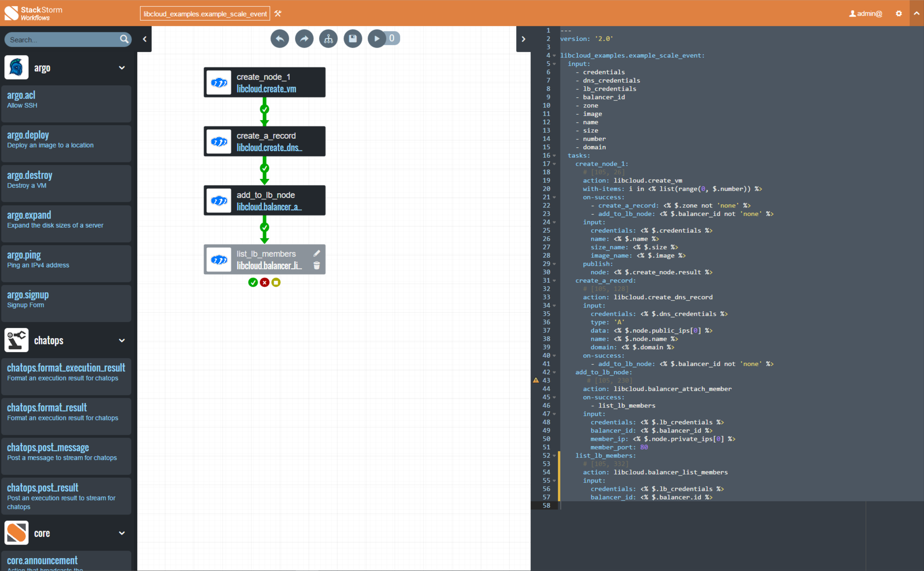The width and height of the screenshot is (924, 571).
Task: Collapse the top header bar
Action: coord(916,13)
